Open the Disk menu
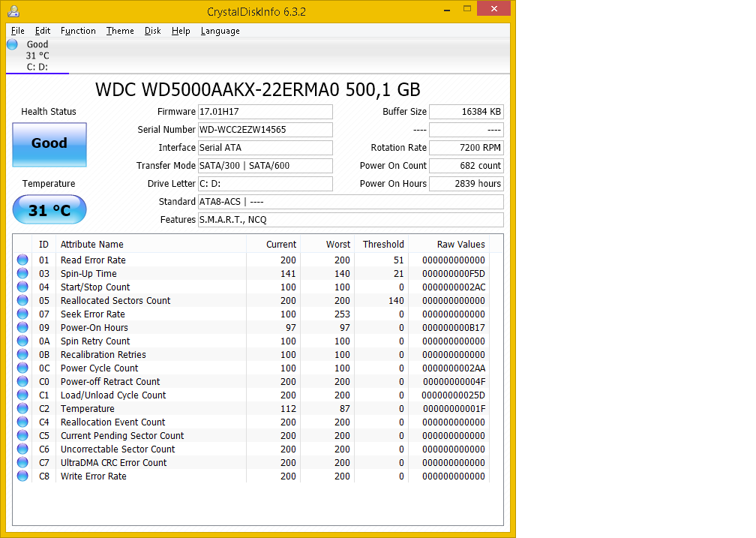 point(152,31)
